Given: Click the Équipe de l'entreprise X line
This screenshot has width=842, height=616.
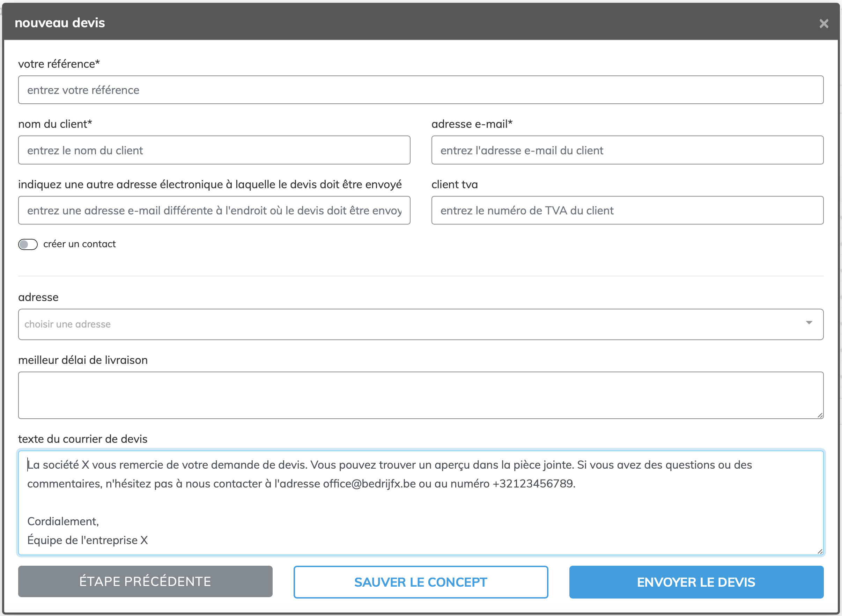Looking at the screenshot, I should (88, 540).
